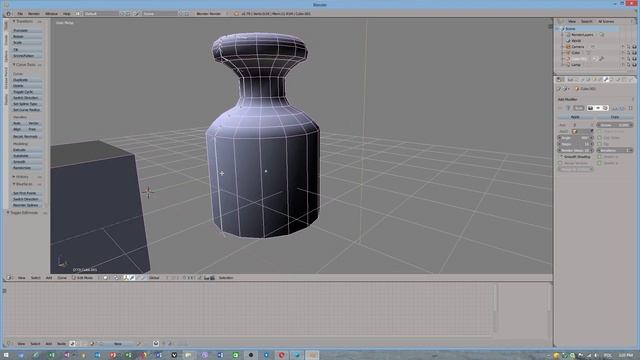Click Apply on the Screw modifier
Image resolution: width=640 pixels, height=360 pixels.
[x=576, y=117]
